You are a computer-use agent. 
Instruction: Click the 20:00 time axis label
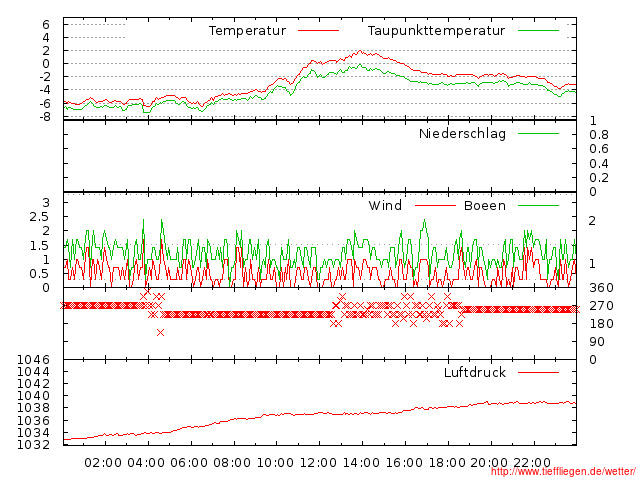pyautogui.click(x=489, y=463)
